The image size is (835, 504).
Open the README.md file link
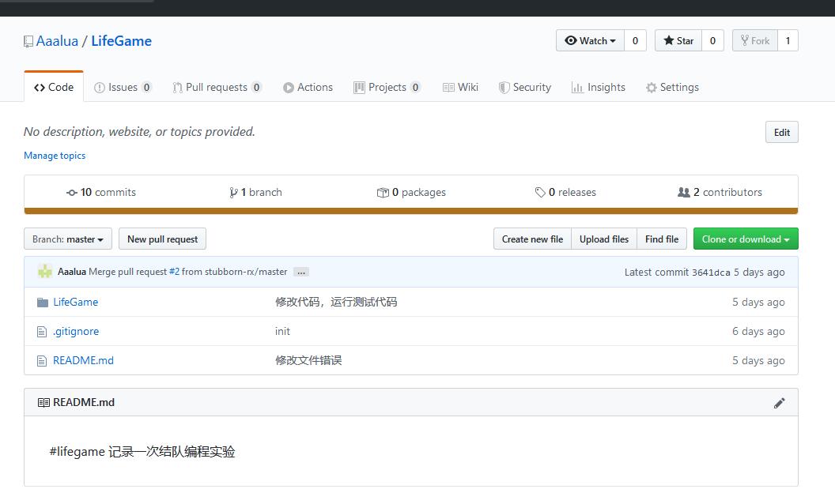click(83, 360)
